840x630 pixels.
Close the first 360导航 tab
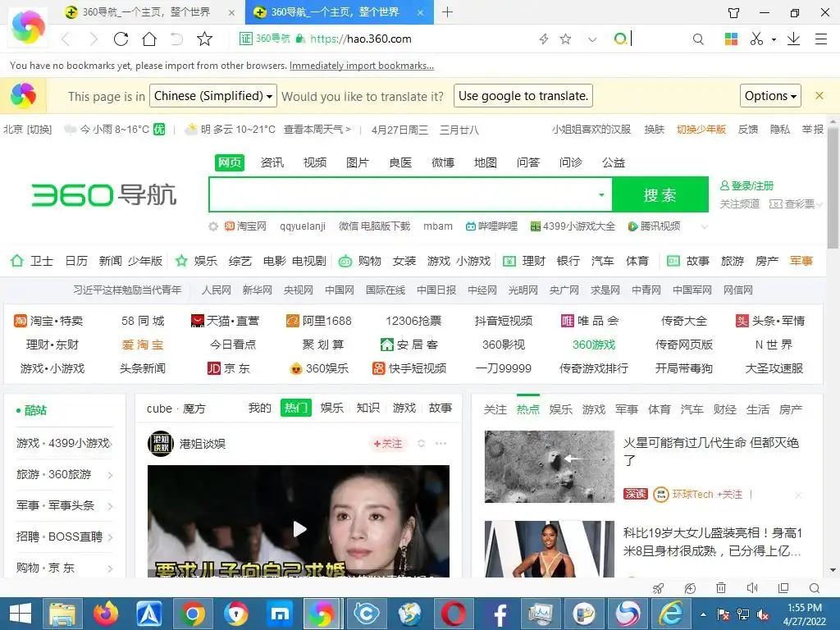tap(231, 12)
